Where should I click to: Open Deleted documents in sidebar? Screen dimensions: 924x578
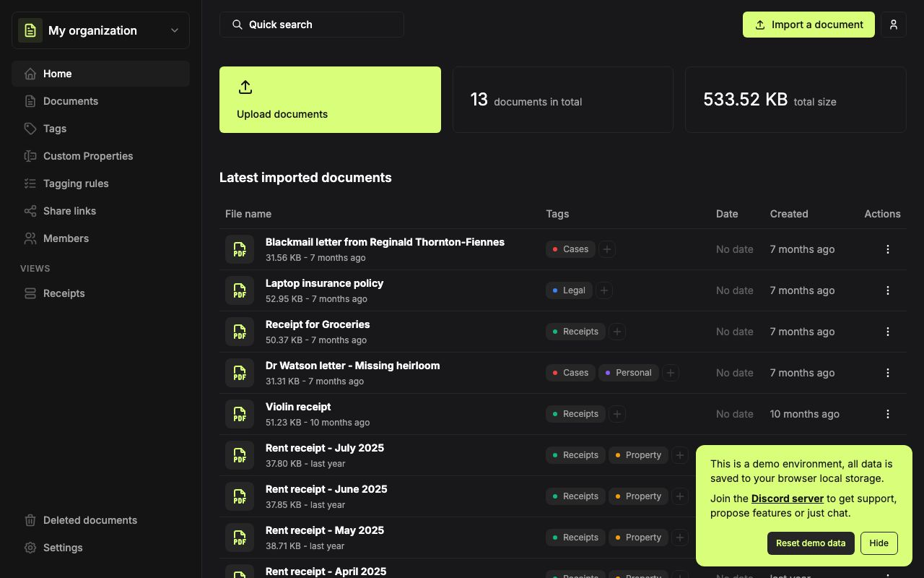point(100,520)
